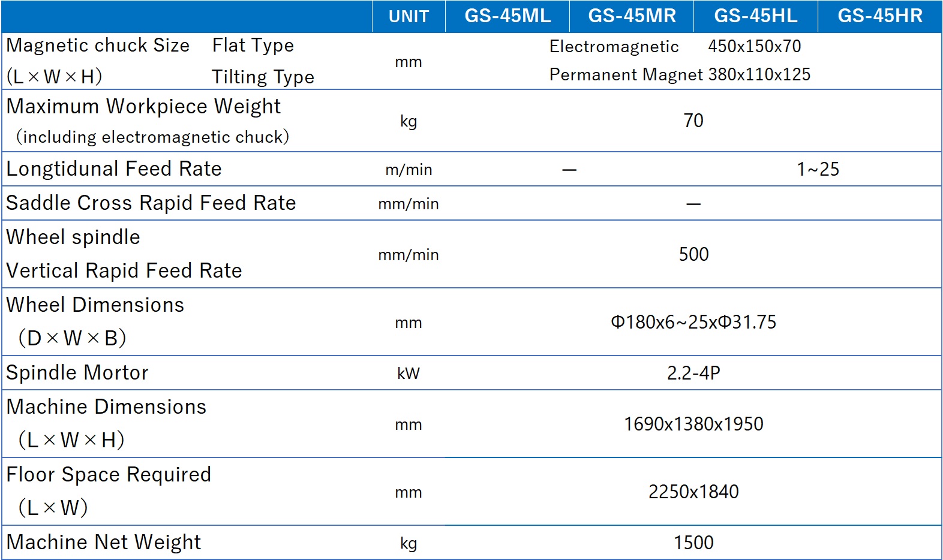Click the UNIT column header
Viewport: 943px width, 560px height.
tap(409, 16)
